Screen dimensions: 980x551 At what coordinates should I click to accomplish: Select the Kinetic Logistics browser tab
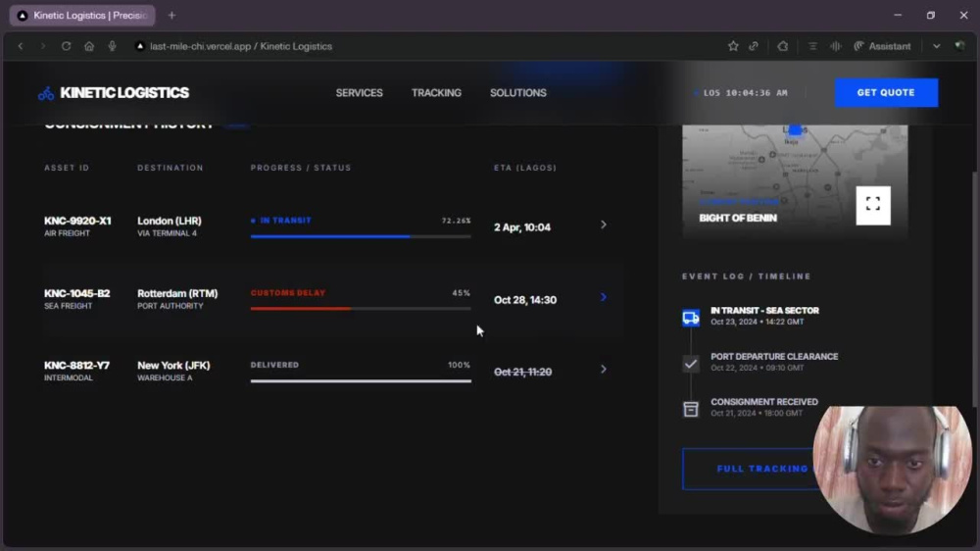click(x=82, y=15)
